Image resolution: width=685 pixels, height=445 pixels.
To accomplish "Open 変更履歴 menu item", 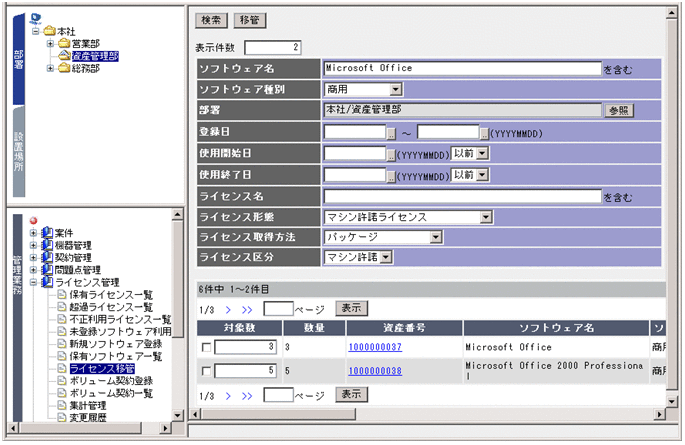I will point(88,417).
